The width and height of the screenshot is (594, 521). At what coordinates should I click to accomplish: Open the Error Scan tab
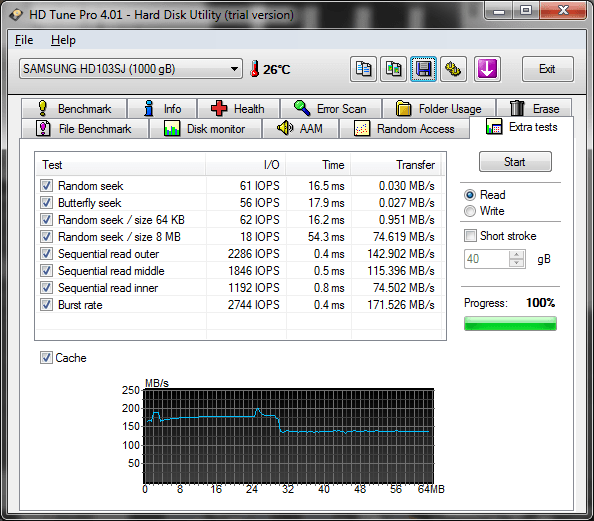pos(331,109)
